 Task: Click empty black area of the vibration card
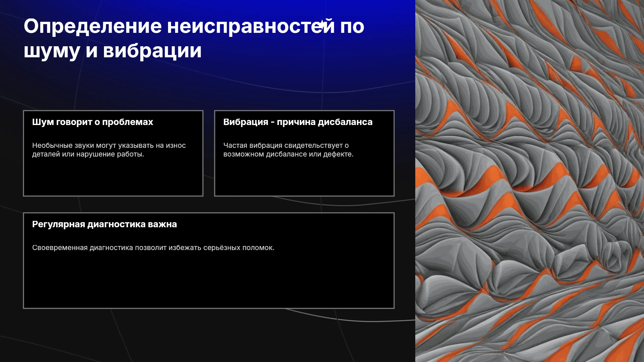pos(304,178)
